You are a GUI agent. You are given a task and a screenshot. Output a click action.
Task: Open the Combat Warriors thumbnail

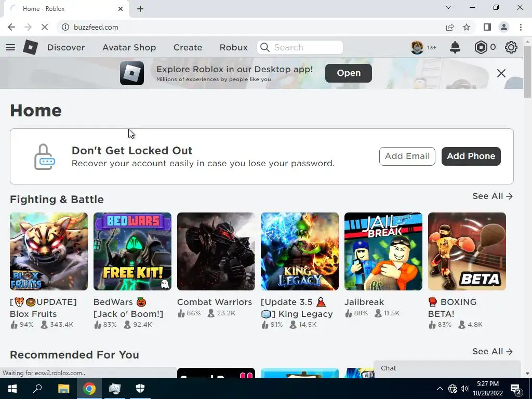(x=216, y=251)
